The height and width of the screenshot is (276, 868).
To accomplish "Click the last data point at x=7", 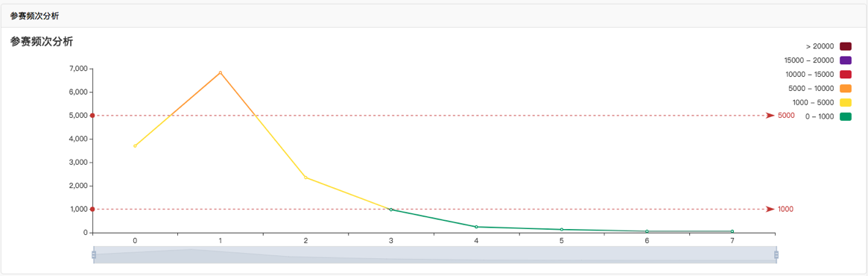I will pyautogui.click(x=732, y=231).
